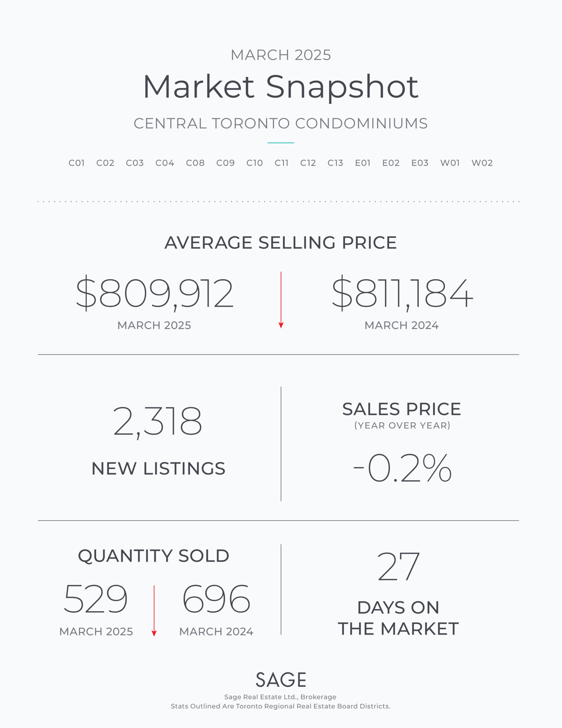Screen dimensions: 562x728
Task: Click the teal accent line under the subtitle
Action: (281, 143)
